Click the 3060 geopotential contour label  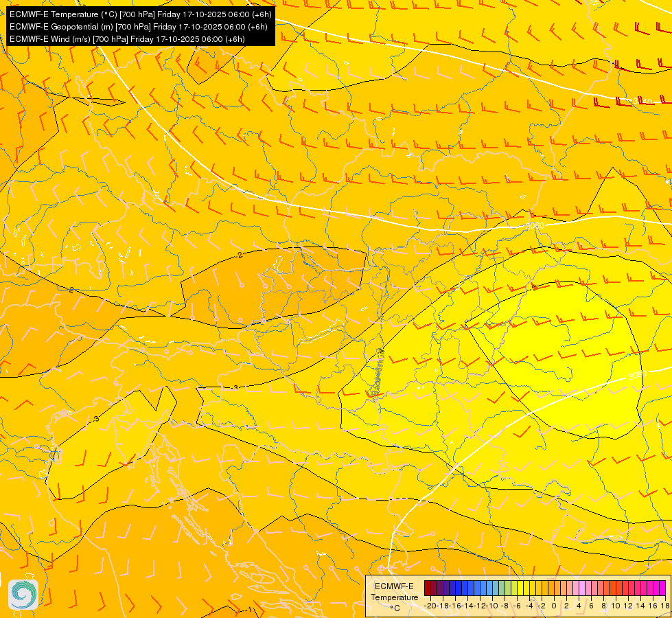535,226
